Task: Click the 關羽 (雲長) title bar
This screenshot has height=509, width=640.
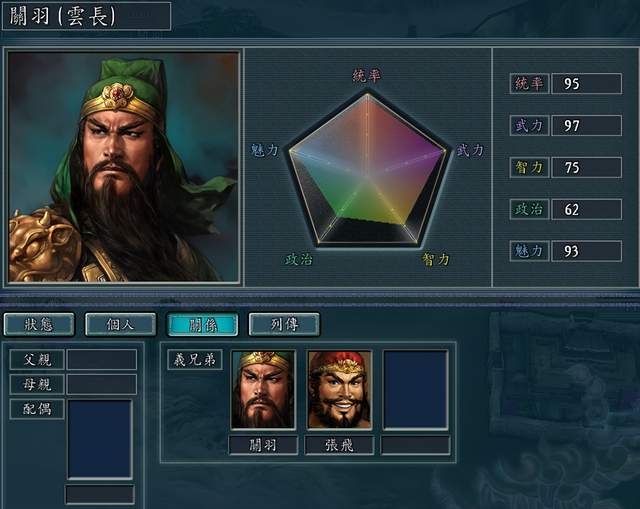Action: pyautogui.click(x=87, y=16)
